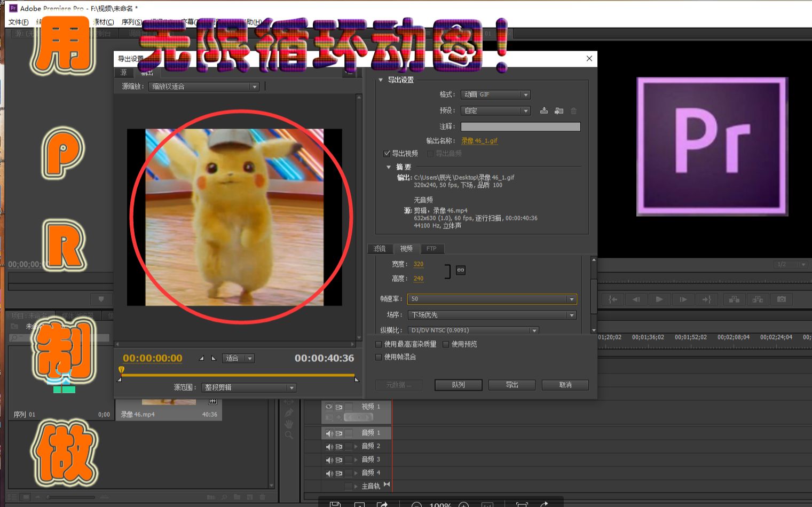Open the 场序 下场优先 dropdown

pyautogui.click(x=492, y=315)
